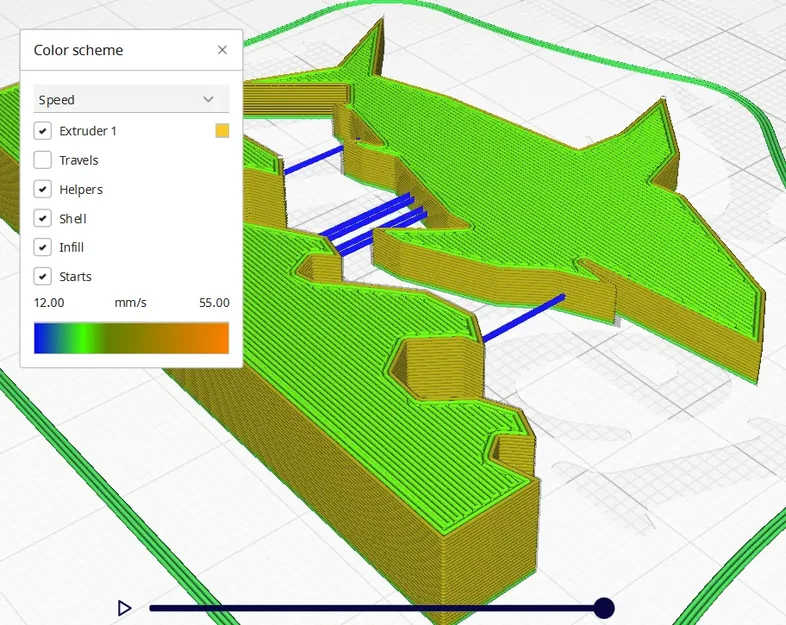This screenshot has height=625, width=786.
Task: Uncheck the Extruder 1 checkbox
Action: coord(43,131)
